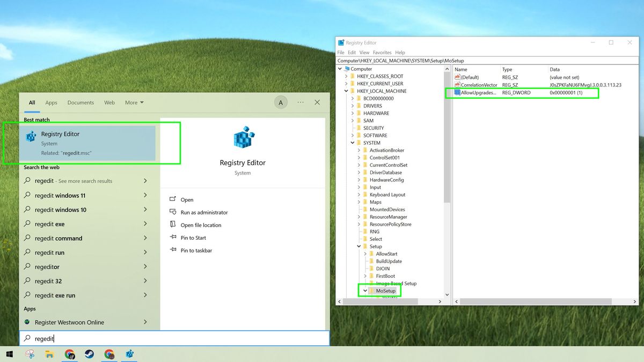Select the CorrelationVector REG_SZ value icon
Screen dimensions: 644x362
[456, 85]
